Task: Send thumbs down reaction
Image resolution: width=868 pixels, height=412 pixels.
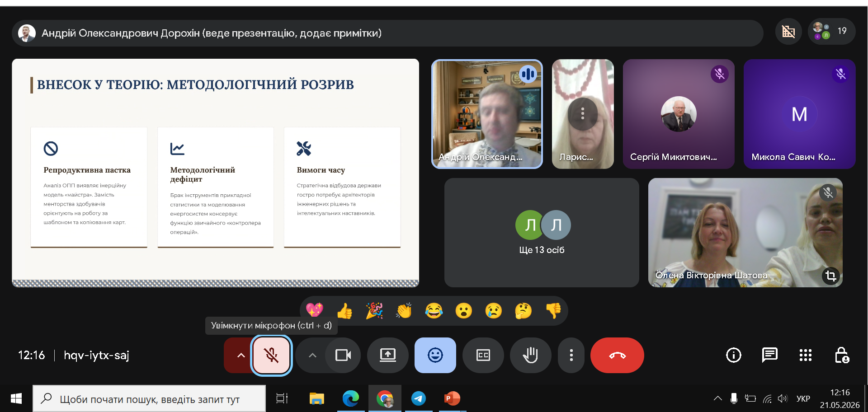Action: [553, 310]
